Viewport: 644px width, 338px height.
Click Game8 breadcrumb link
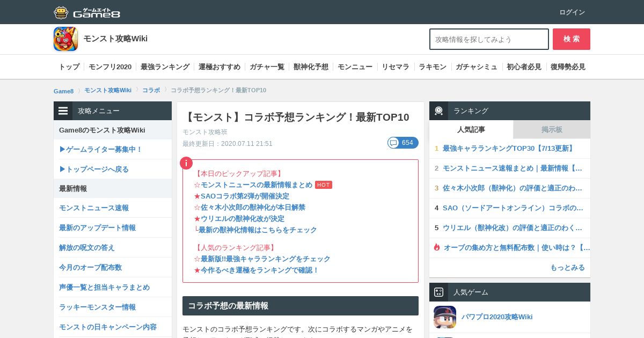[63, 91]
